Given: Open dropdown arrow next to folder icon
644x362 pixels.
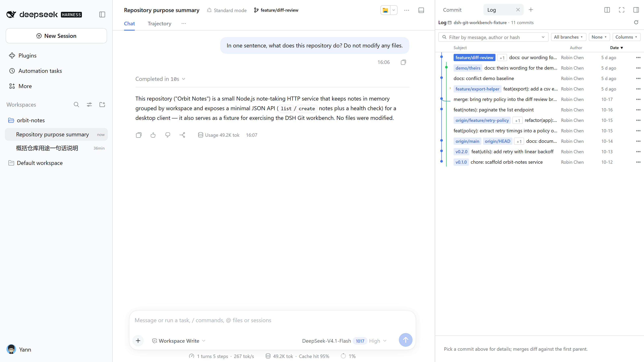Looking at the screenshot, I should pyautogui.click(x=393, y=10).
